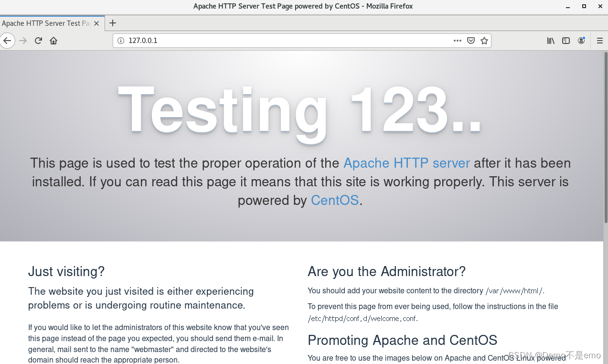Open the page actions three-dot menu
This screenshot has height=364, width=608.
(458, 41)
